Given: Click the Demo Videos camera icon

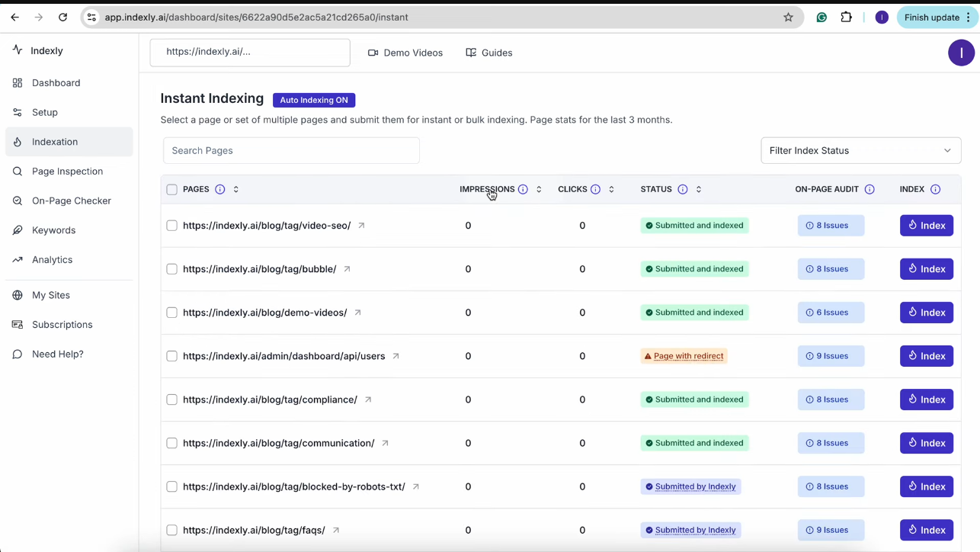Looking at the screenshot, I should tap(373, 53).
